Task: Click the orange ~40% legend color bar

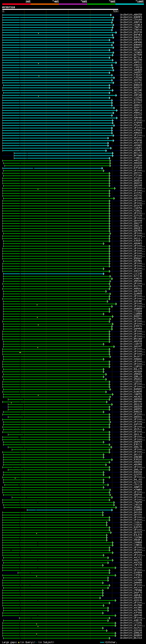Action: (45, 4)
